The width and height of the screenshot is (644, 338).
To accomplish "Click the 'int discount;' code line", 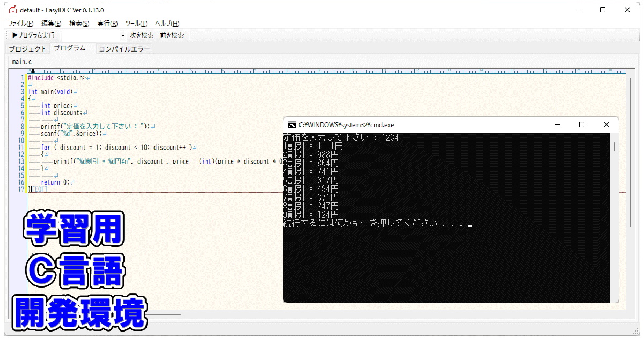I will point(63,113).
